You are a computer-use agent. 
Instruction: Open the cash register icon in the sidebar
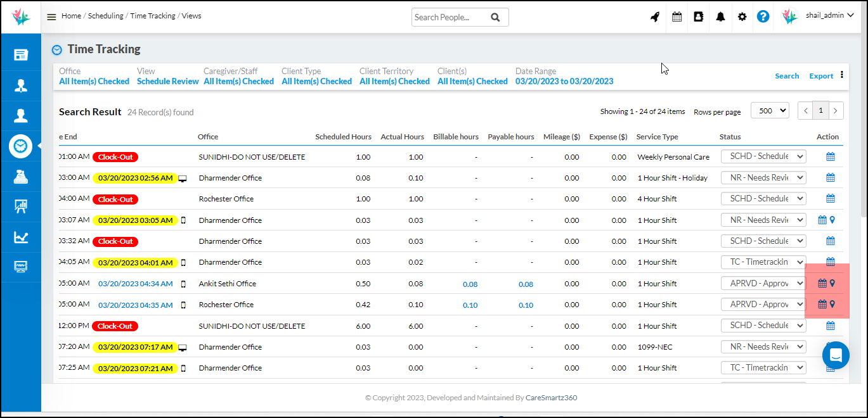click(x=21, y=177)
